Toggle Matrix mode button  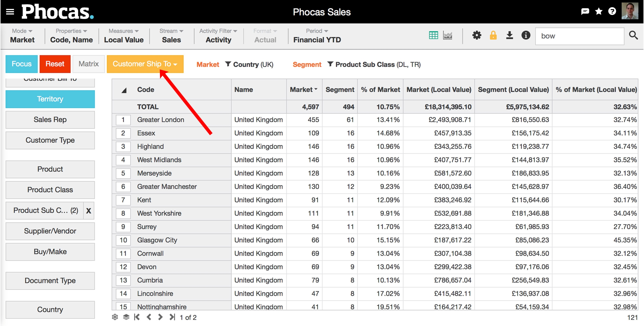click(89, 64)
